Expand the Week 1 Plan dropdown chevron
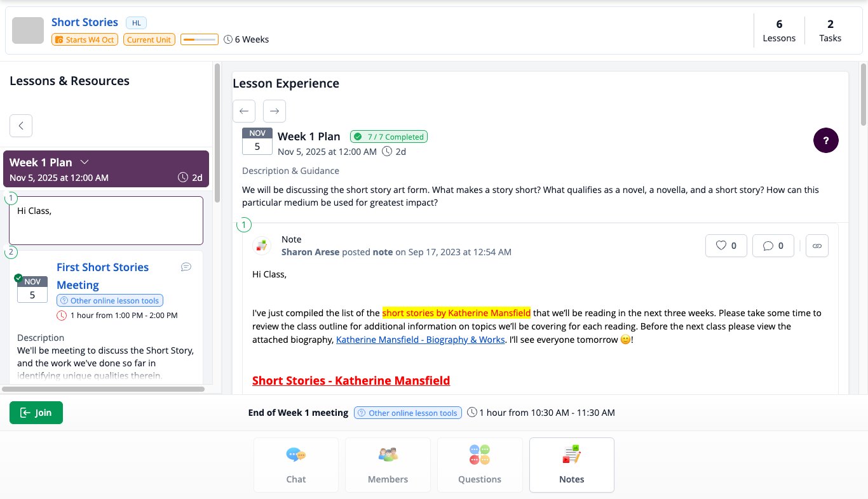Viewport: 868px width, 499px height. click(85, 162)
